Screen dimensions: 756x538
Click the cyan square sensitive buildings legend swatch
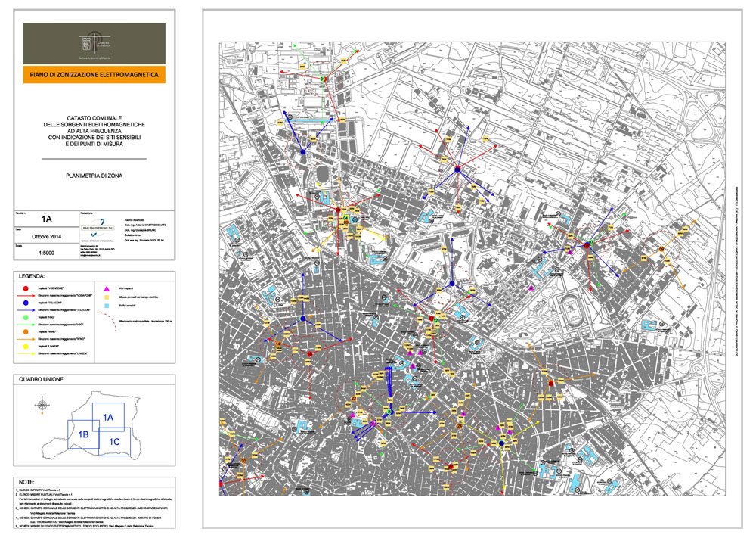(107, 306)
